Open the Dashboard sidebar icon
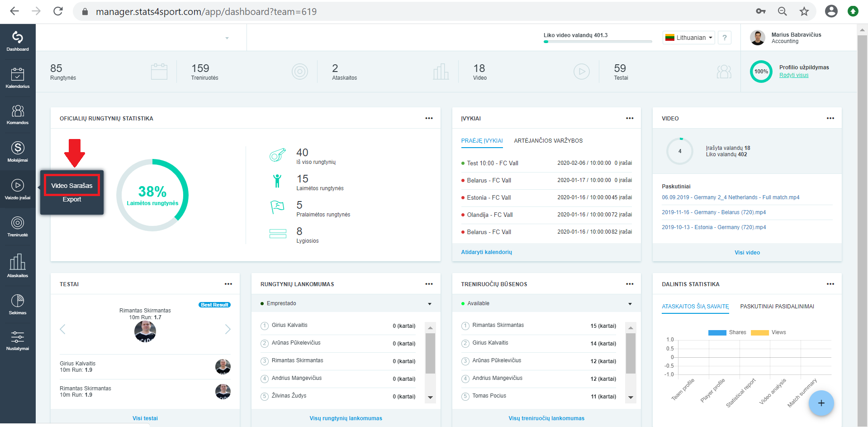 point(18,41)
